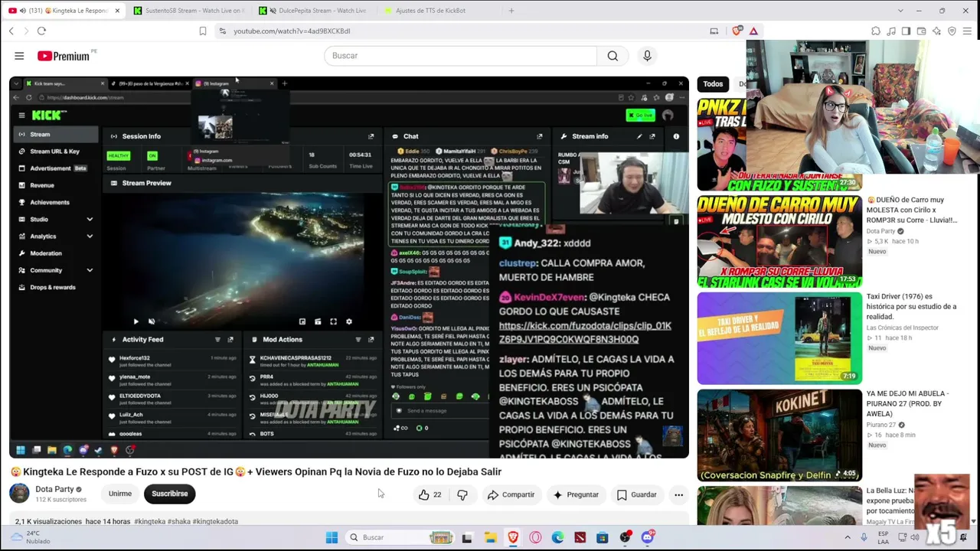
Task: Open the Dota Party channel name link
Action: click(x=54, y=489)
